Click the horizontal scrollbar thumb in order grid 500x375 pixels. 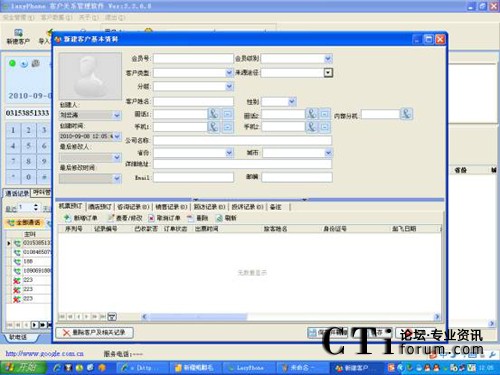click(x=198, y=316)
